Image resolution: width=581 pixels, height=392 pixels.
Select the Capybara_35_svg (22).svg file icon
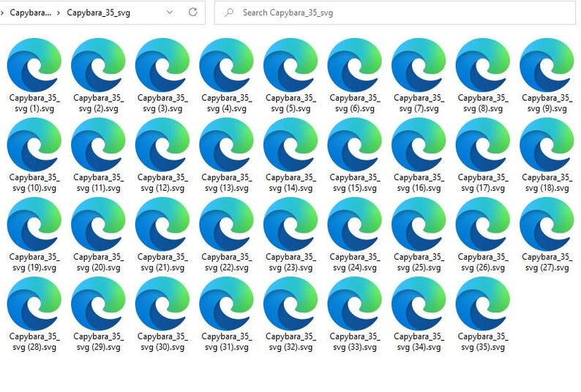pos(226,225)
